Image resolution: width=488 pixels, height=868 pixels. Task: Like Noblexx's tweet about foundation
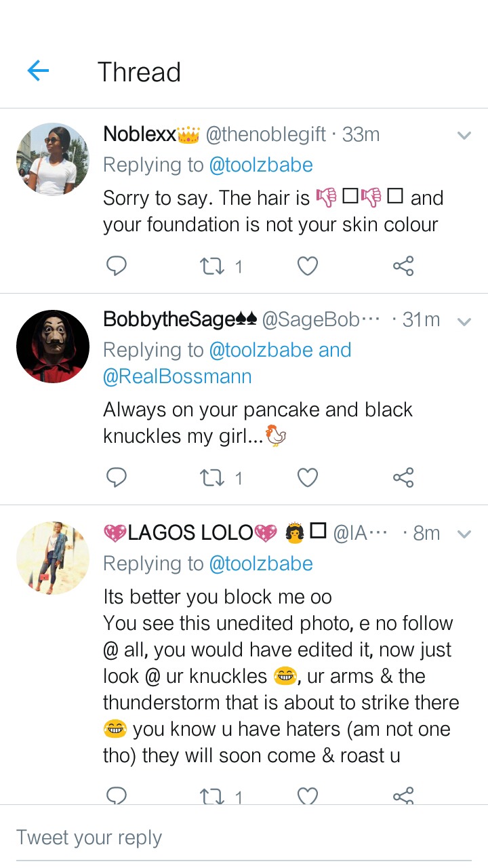coord(308,267)
